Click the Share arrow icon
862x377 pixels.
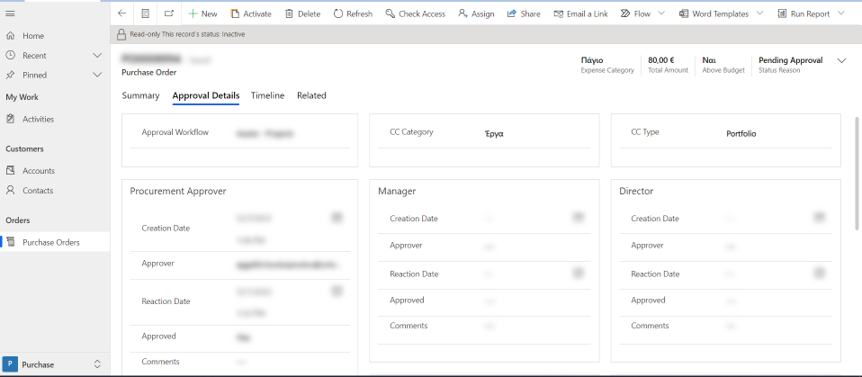(x=512, y=14)
